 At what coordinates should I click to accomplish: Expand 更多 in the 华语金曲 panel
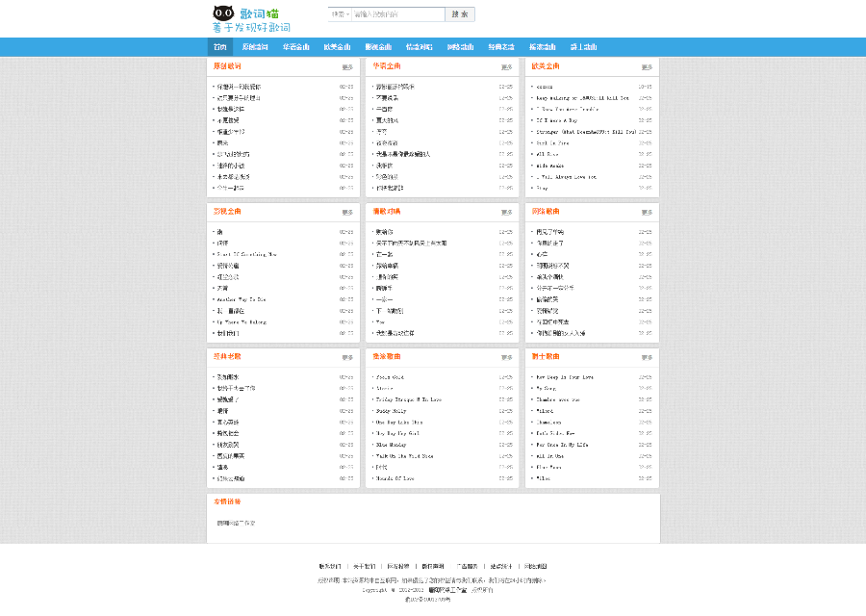point(506,67)
